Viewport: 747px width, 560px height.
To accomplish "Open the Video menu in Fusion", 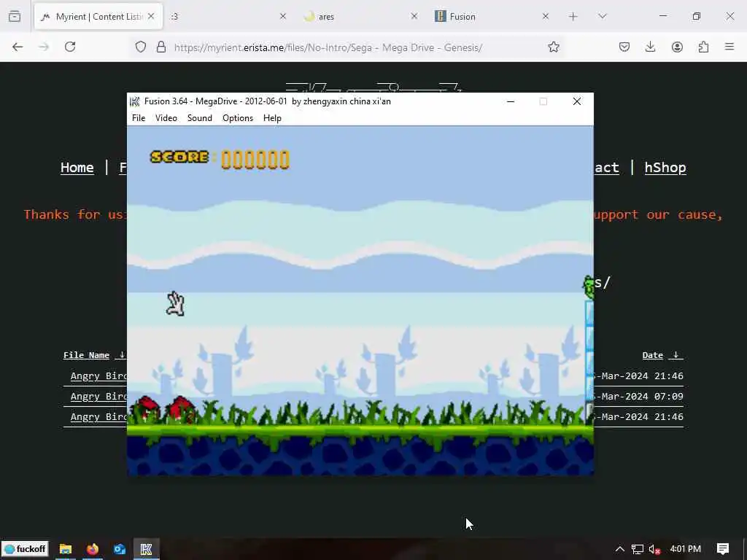I will [166, 118].
